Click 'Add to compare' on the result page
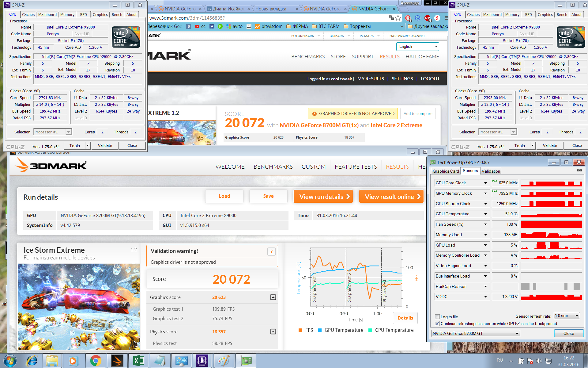The image size is (588, 368). pyautogui.click(x=418, y=113)
